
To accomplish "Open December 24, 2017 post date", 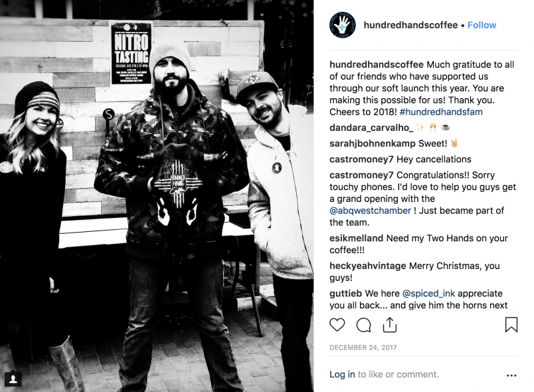I will click(363, 347).
